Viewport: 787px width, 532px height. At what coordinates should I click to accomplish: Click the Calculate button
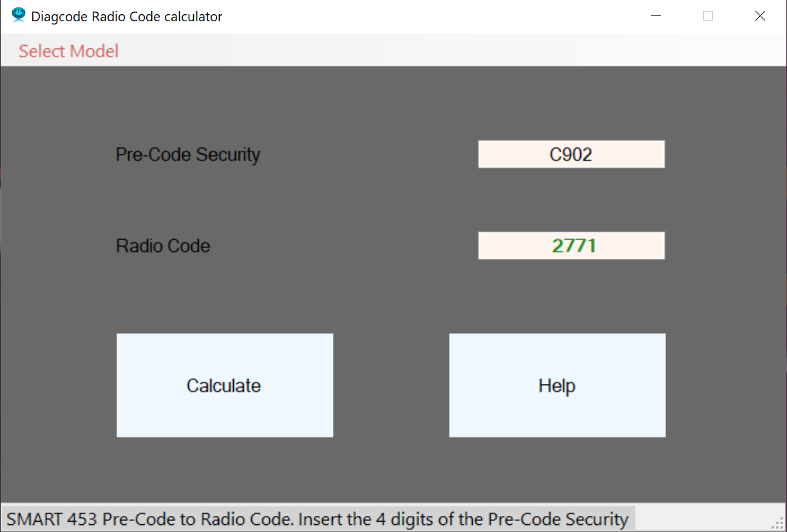(225, 385)
